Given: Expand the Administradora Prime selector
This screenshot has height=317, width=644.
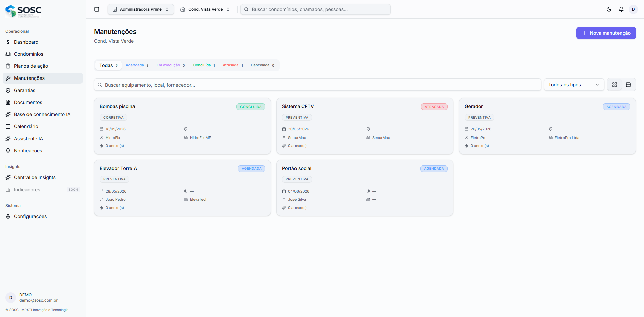Looking at the screenshot, I should point(141,9).
